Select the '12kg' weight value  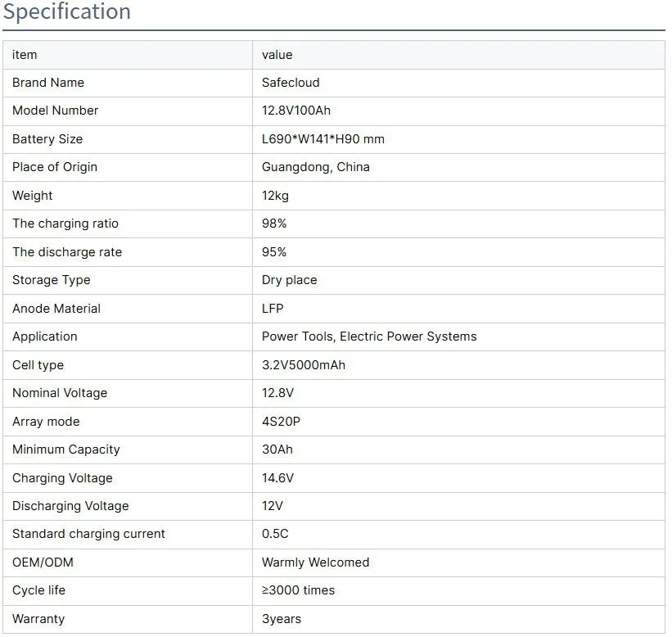275,196
